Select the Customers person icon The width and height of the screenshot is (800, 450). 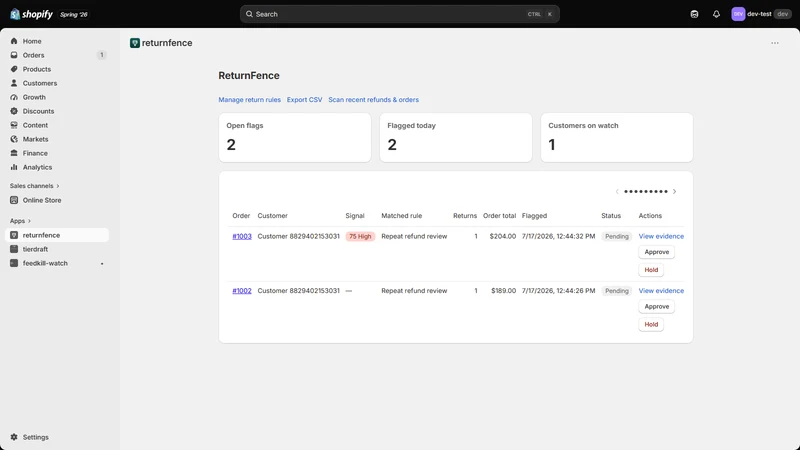[x=14, y=83]
